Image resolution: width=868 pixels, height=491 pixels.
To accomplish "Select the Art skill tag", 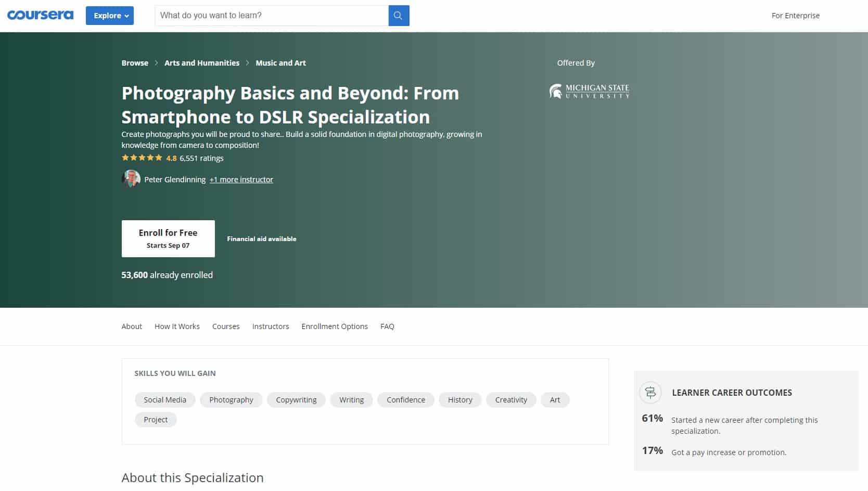I will pos(555,400).
